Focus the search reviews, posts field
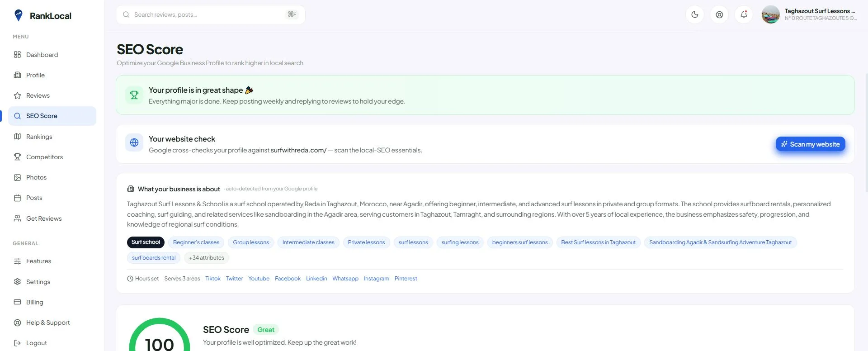The width and height of the screenshot is (868, 351). (x=211, y=14)
